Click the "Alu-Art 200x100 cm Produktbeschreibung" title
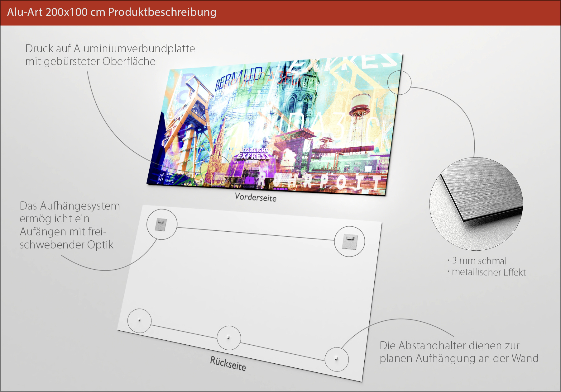The width and height of the screenshot is (561, 392). pyautogui.click(x=112, y=12)
